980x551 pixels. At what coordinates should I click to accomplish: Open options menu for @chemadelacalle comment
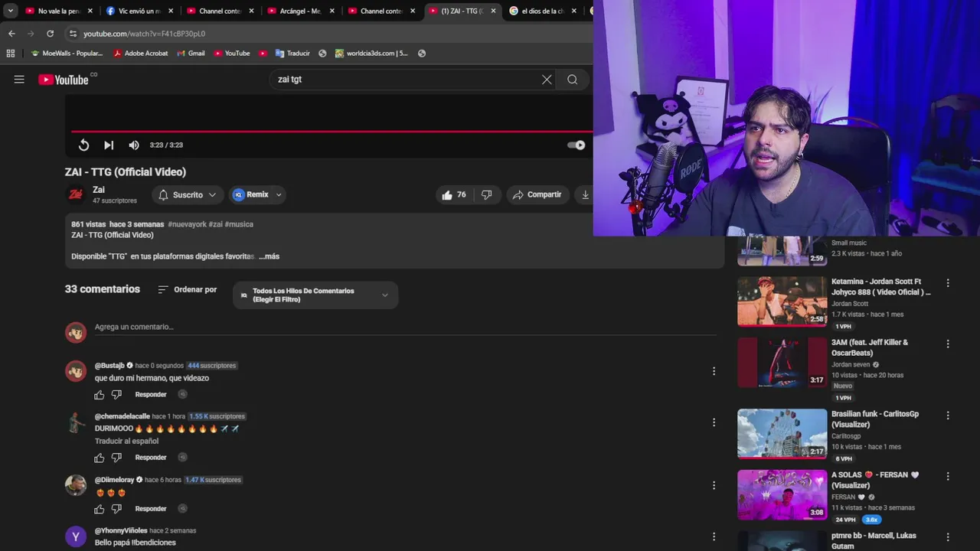(714, 422)
